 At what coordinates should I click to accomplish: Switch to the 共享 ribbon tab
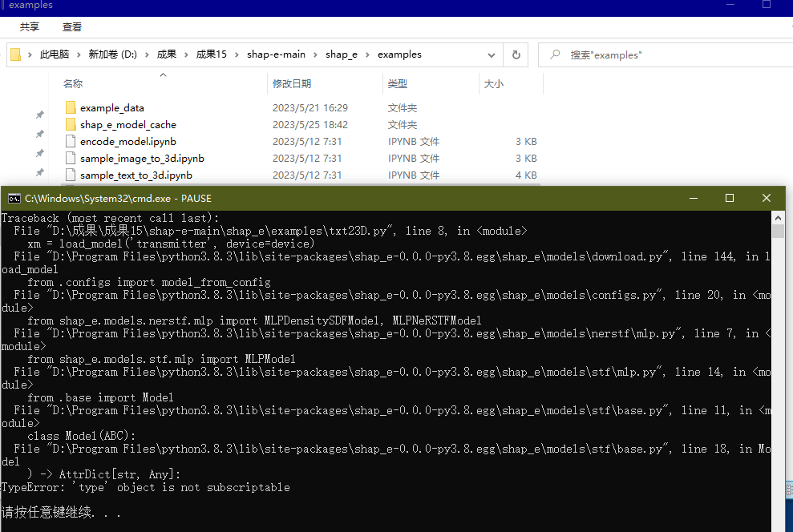tap(29, 26)
